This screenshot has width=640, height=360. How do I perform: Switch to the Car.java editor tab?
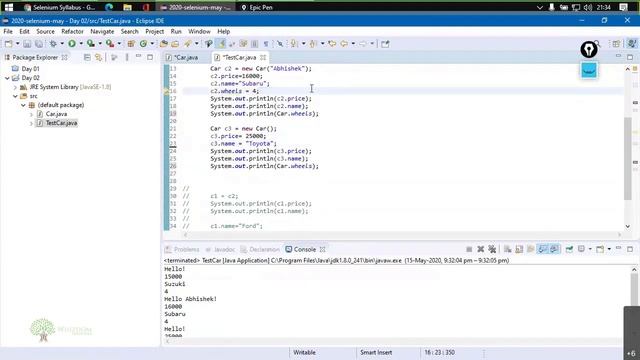click(x=186, y=58)
